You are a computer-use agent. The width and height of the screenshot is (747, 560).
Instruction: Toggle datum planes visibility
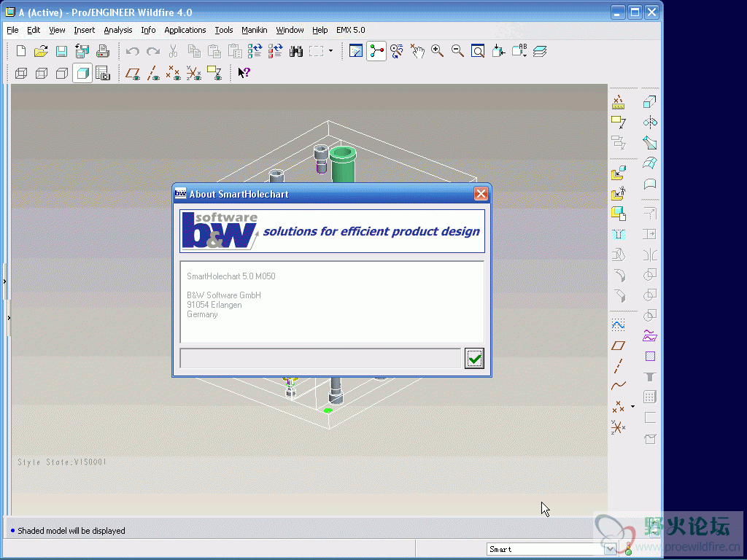133,74
